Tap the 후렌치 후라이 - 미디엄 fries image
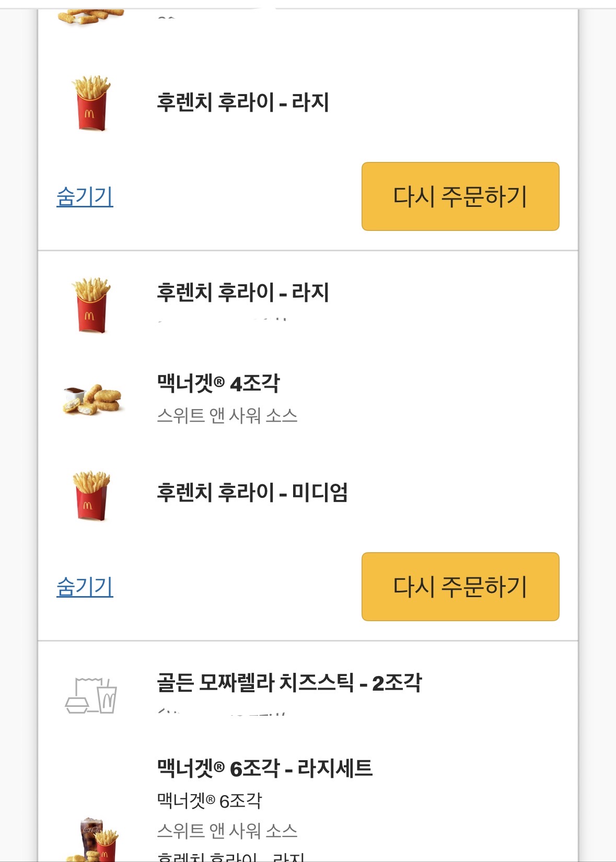 click(x=91, y=496)
